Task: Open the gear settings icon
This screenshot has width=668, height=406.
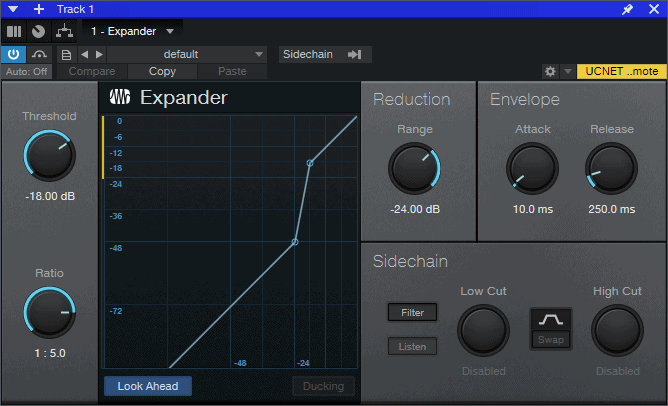Action: (x=550, y=71)
